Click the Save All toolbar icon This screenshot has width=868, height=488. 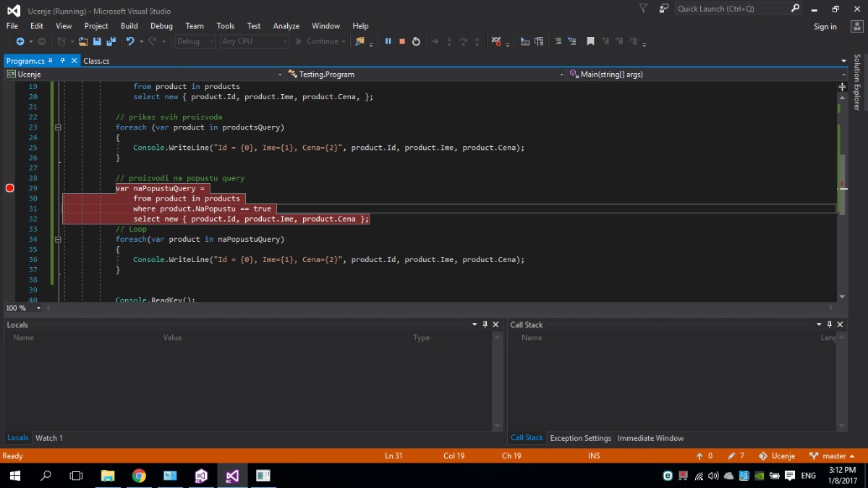tap(111, 41)
